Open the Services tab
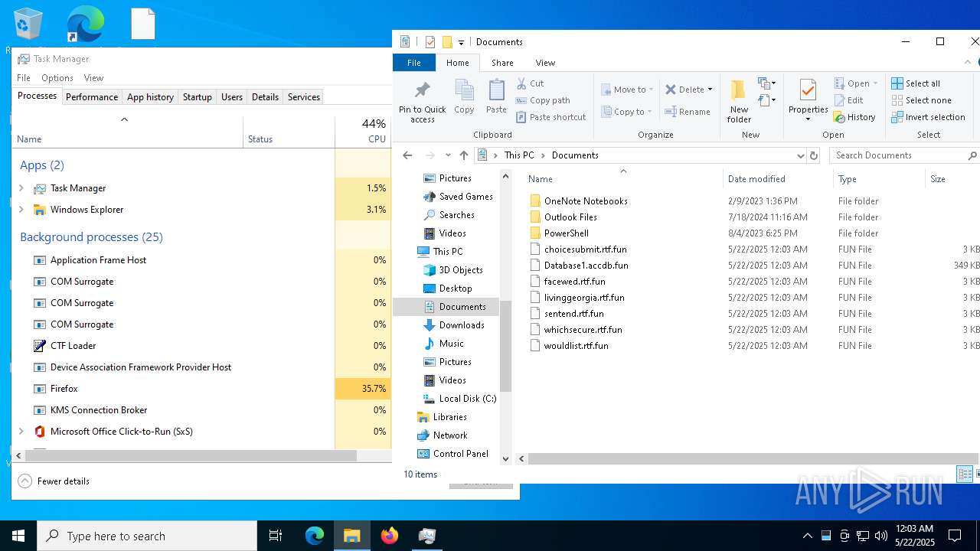Viewport: 980px width, 551px height. (x=303, y=97)
